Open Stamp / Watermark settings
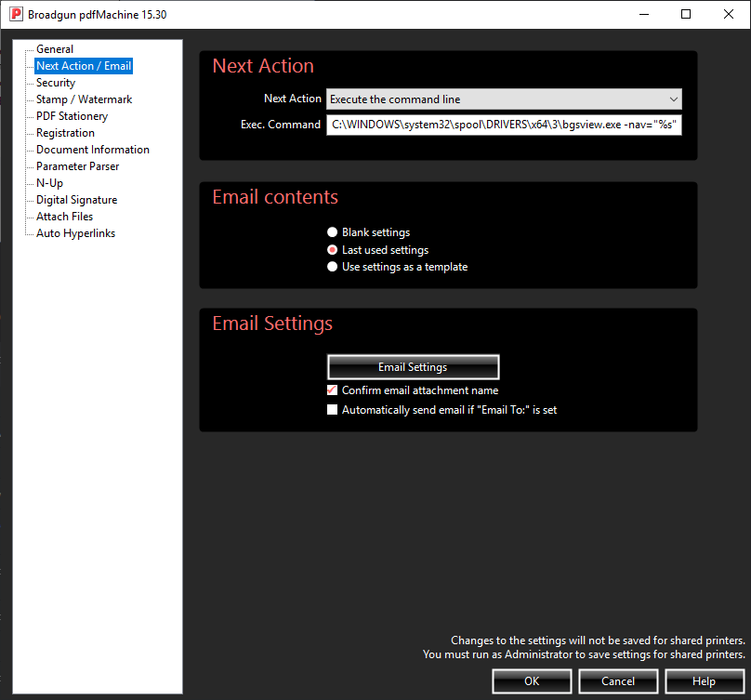Screen dimensions: 751x700 84,99
